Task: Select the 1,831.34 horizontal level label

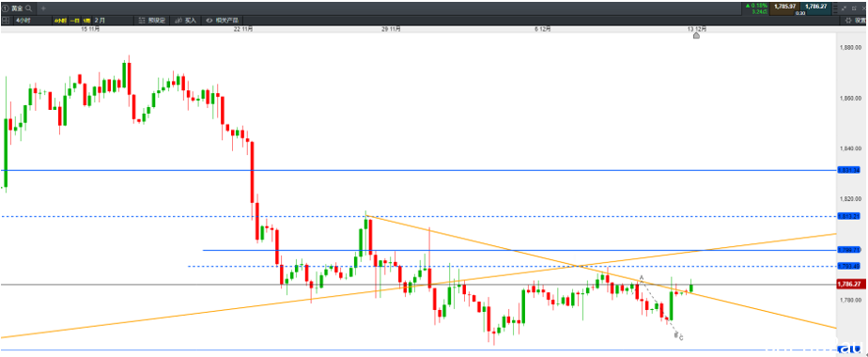Action: point(848,170)
